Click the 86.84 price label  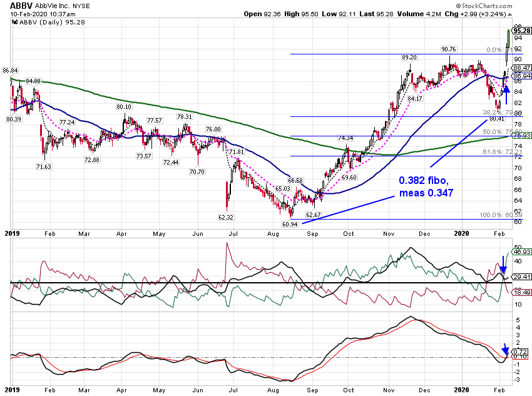click(10, 71)
